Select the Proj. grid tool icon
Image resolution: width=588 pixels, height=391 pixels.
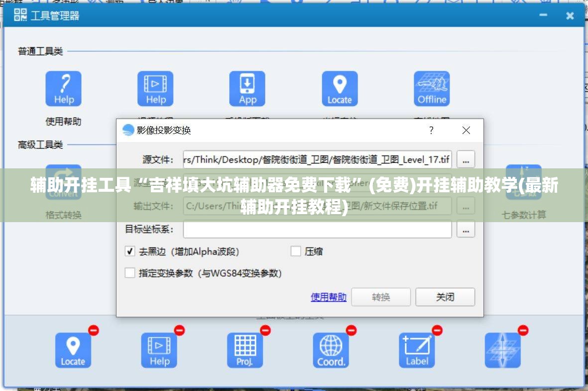(245, 350)
